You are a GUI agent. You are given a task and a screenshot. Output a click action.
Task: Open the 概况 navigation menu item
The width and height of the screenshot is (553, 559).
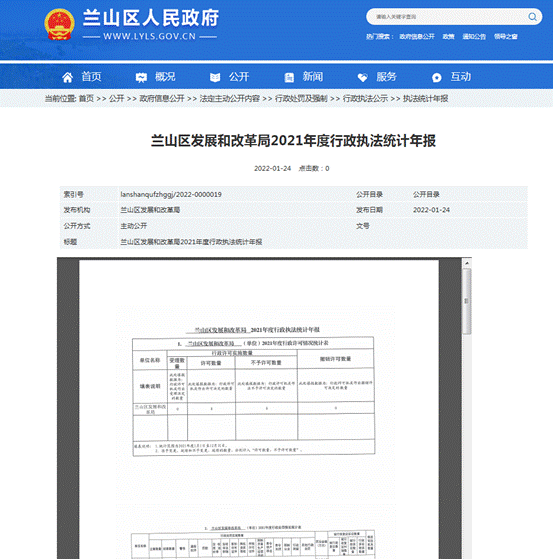point(165,77)
